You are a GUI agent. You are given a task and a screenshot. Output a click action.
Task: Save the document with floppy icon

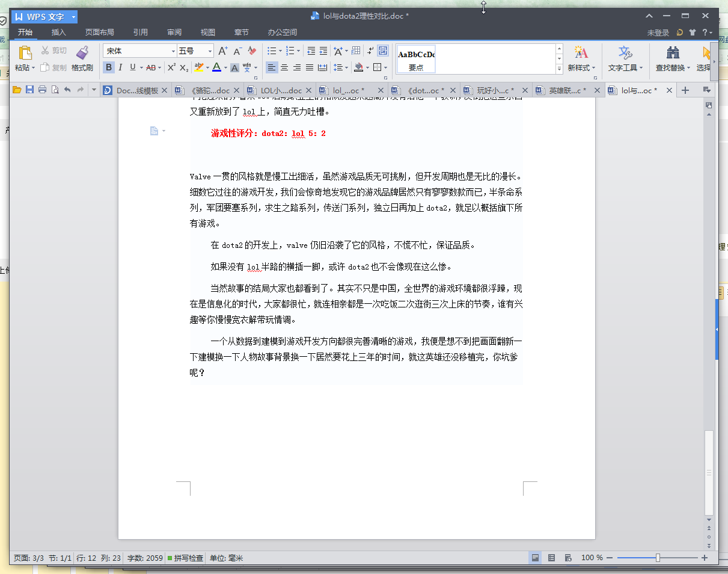29,90
